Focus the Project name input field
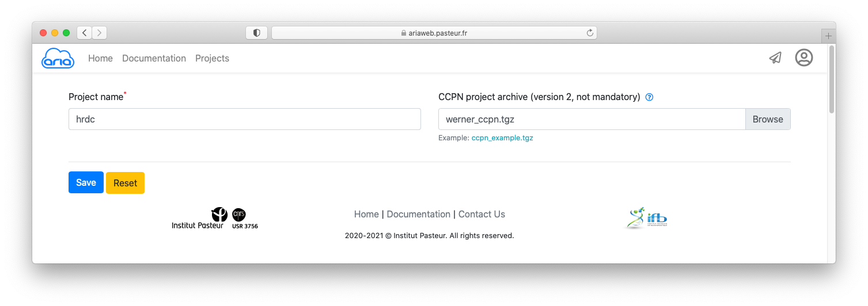The height and width of the screenshot is (306, 868). click(x=244, y=119)
